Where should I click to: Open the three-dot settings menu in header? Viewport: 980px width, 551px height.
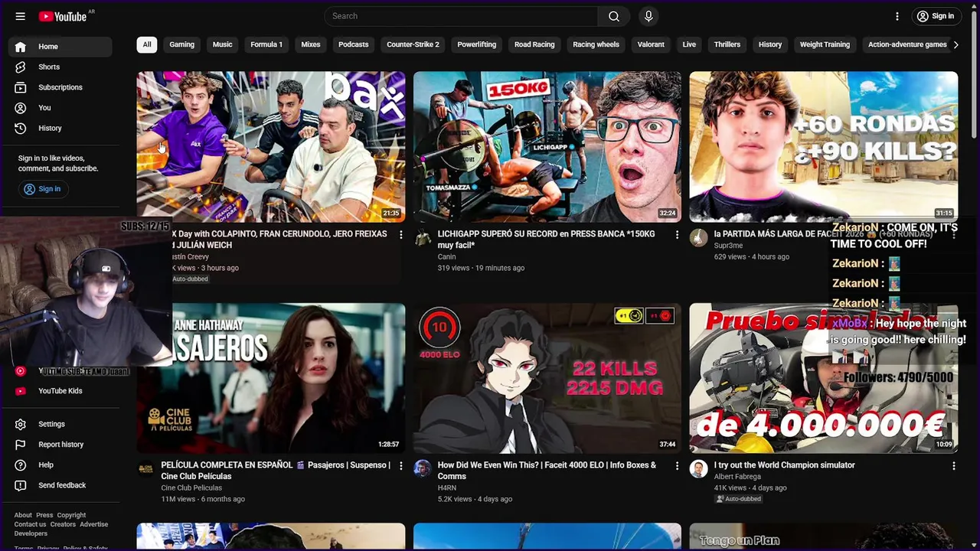(x=897, y=16)
